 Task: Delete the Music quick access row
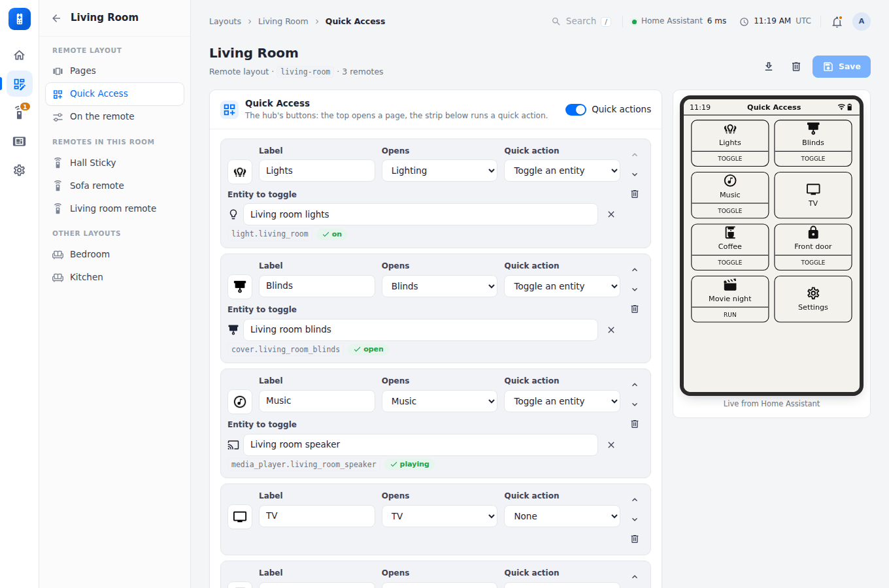pyautogui.click(x=635, y=424)
